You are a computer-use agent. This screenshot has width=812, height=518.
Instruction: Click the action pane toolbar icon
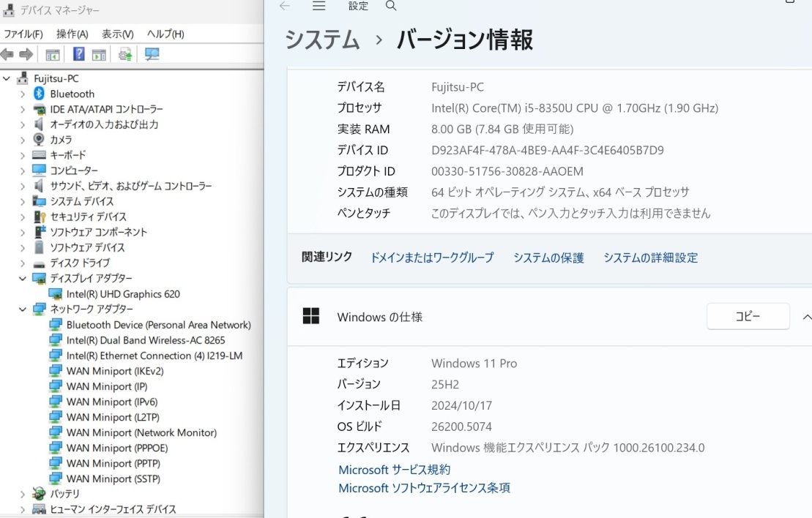[99, 54]
